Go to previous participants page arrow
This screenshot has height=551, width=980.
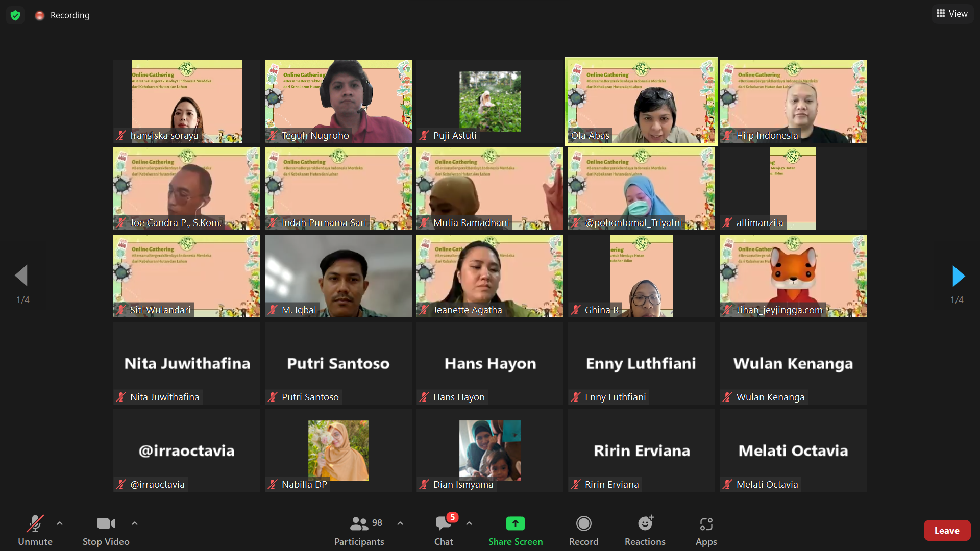[21, 276]
